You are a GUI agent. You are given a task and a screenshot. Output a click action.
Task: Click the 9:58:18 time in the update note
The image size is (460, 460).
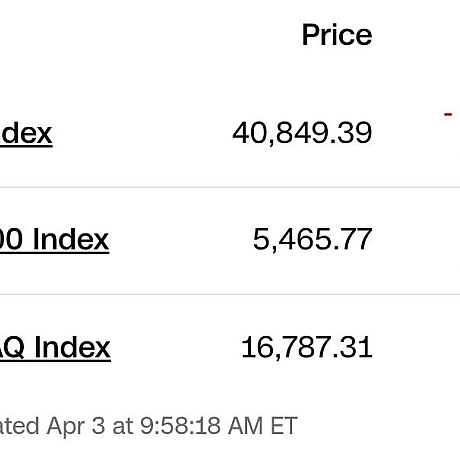coord(180,426)
